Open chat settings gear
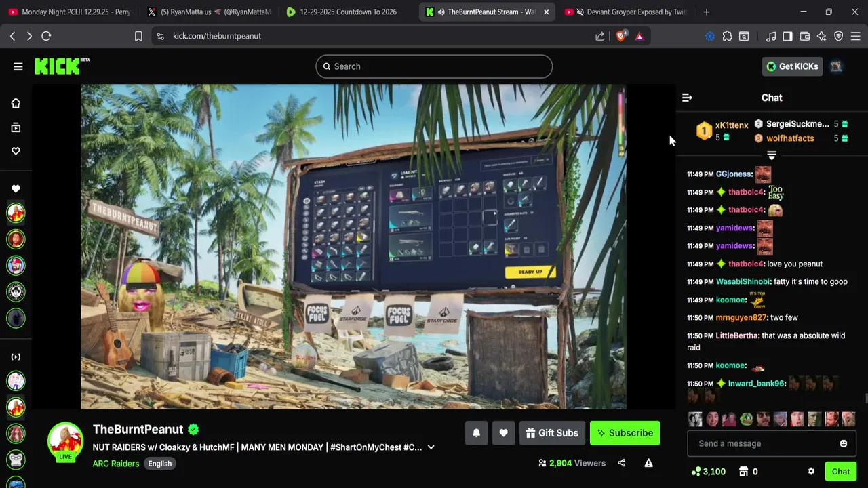This screenshot has width=868, height=488. tap(811, 472)
